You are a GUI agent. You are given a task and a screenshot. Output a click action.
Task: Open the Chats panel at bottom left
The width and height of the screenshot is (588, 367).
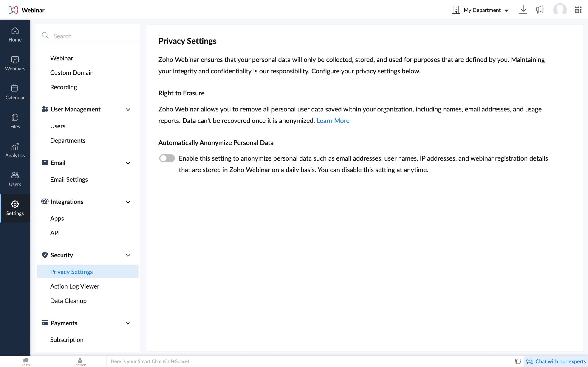point(25,361)
